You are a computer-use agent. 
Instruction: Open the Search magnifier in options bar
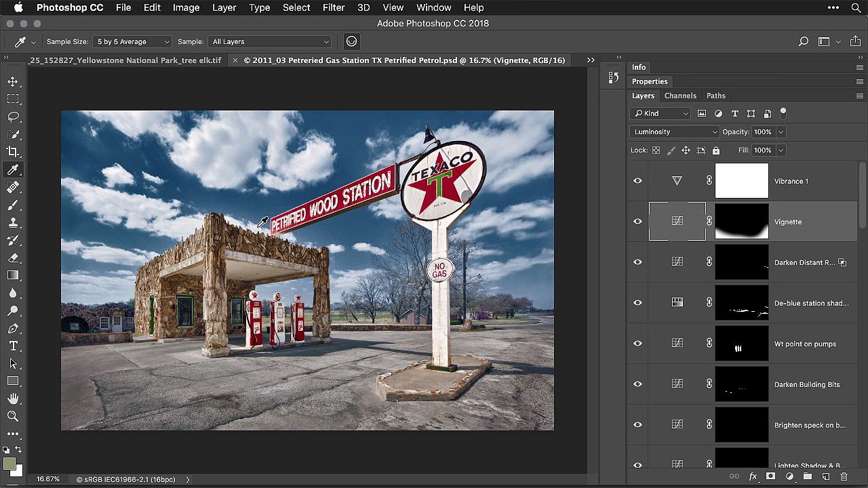804,41
